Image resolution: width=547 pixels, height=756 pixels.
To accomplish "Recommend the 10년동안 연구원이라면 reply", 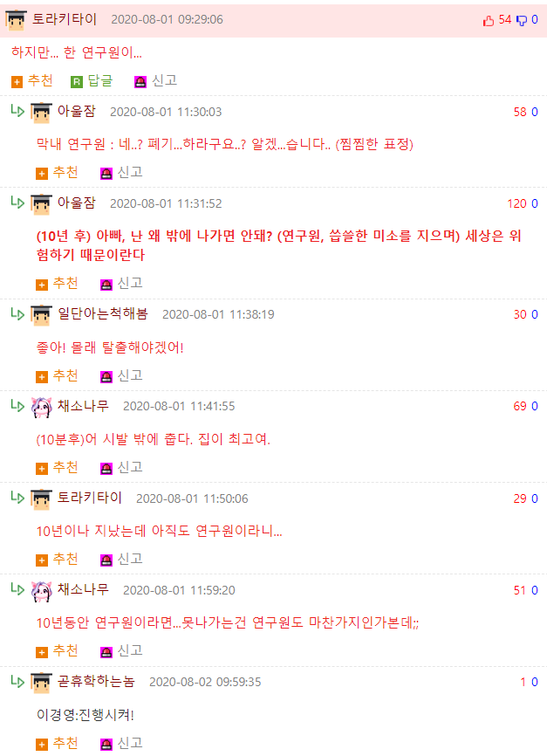I will (x=57, y=651).
